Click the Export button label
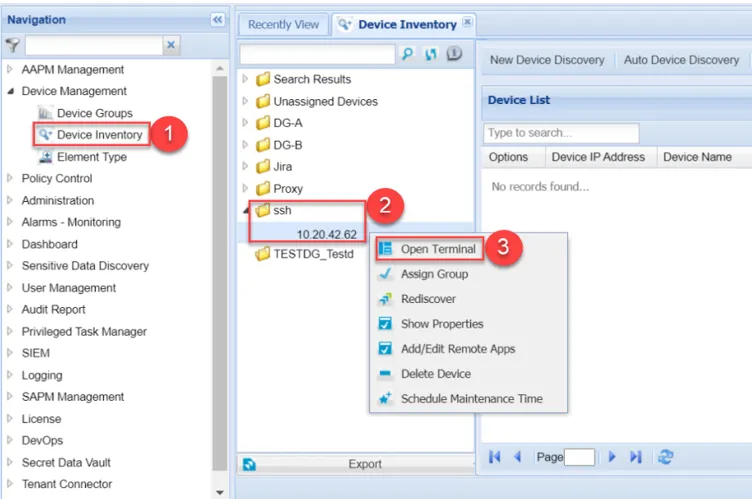 pyautogui.click(x=365, y=464)
